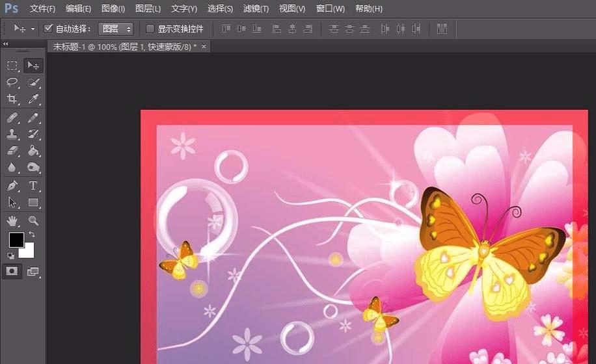Align top edges of layers
The height and width of the screenshot is (364, 596).
(226, 29)
